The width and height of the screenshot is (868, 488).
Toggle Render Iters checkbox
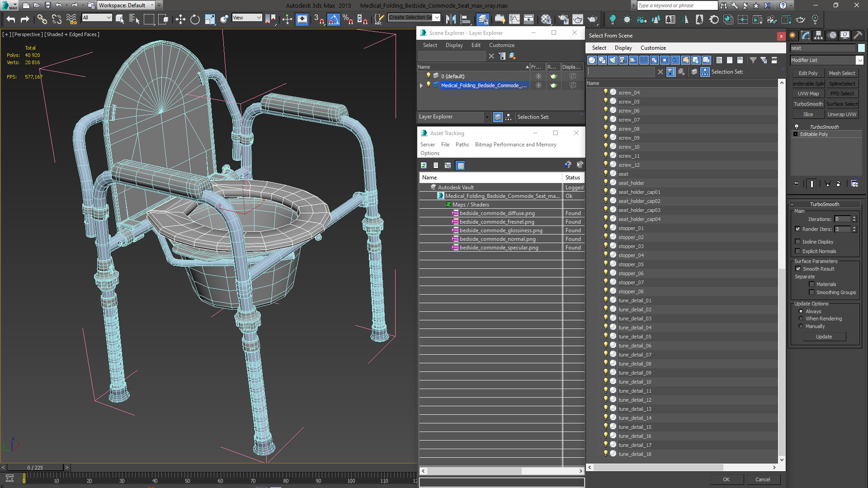point(797,229)
